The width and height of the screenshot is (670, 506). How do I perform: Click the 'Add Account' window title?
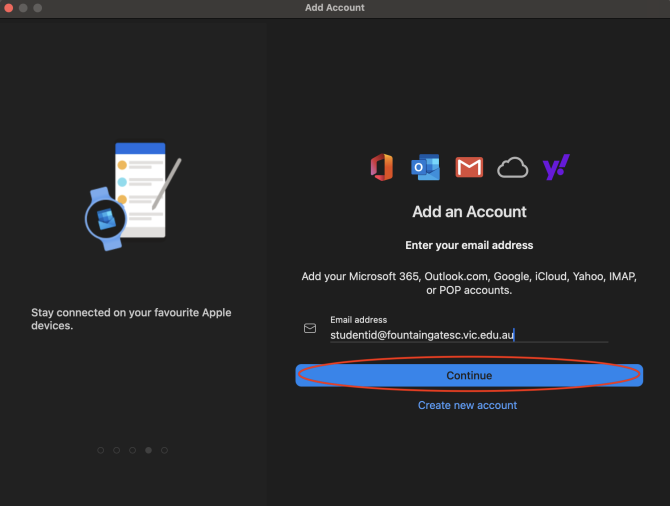click(x=335, y=8)
